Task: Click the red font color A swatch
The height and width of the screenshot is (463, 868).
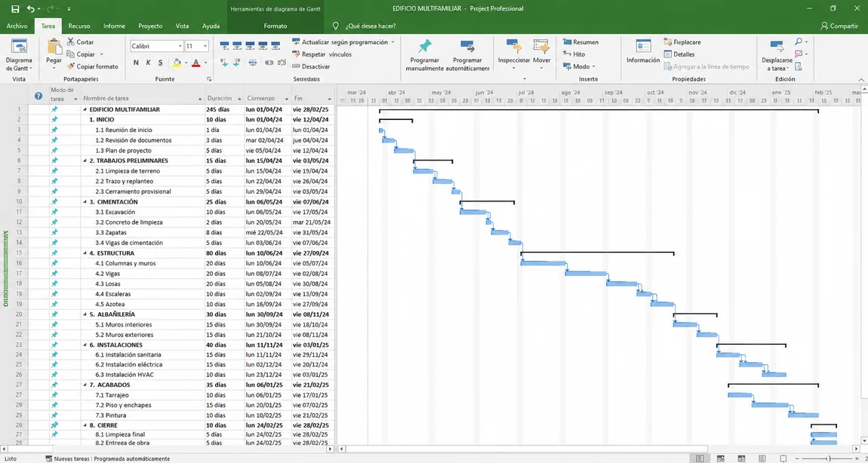Action: tap(195, 63)
